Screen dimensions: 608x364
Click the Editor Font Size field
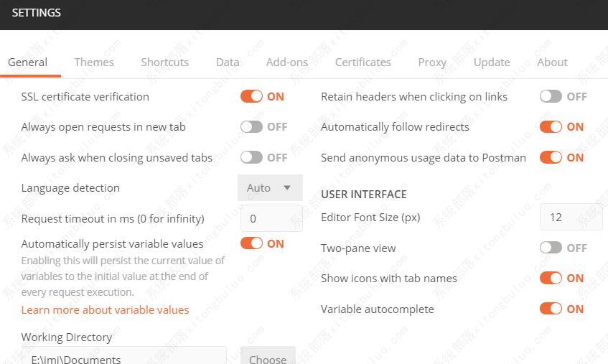pyautogui.click(x=573, y=217)
